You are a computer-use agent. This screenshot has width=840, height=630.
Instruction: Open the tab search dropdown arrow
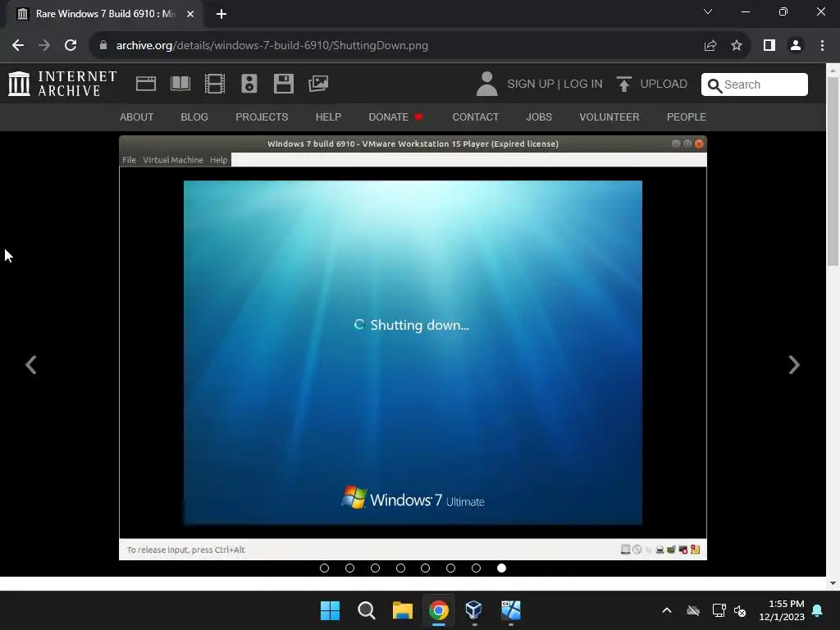pyautogui.click(x=708, y=11)
